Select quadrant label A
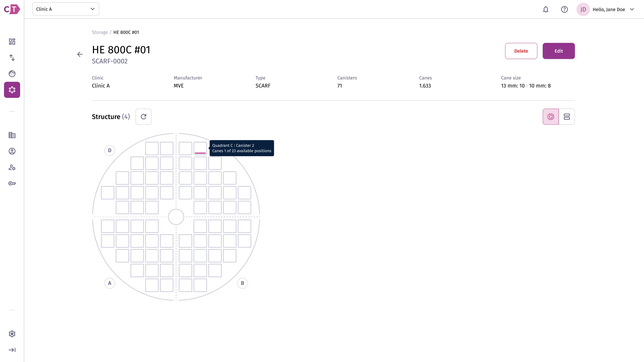 [110, 283]
